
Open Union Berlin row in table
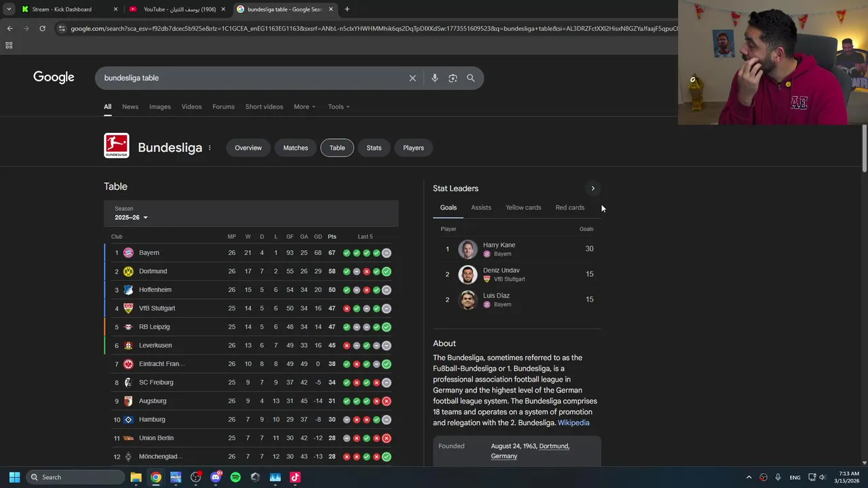coord(251,438)
